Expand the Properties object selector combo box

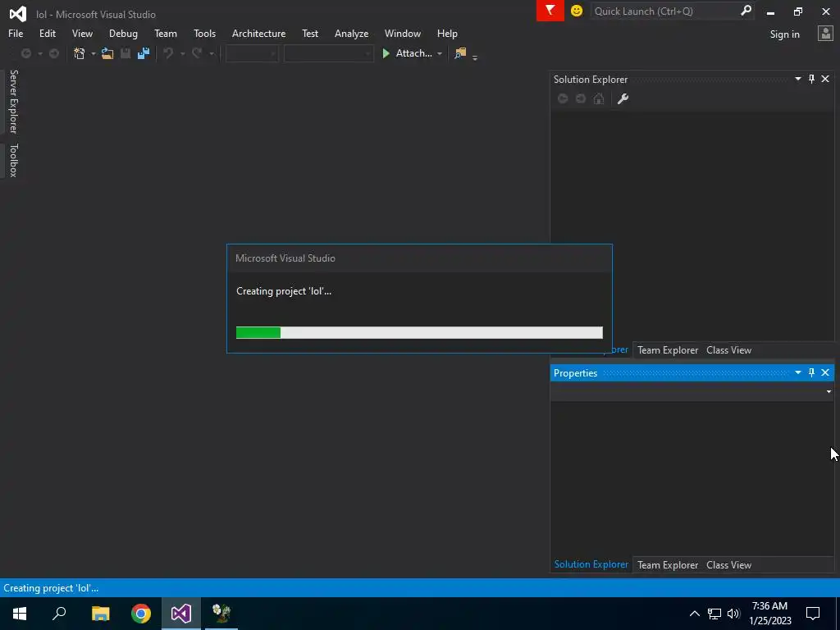click(829, 391)
